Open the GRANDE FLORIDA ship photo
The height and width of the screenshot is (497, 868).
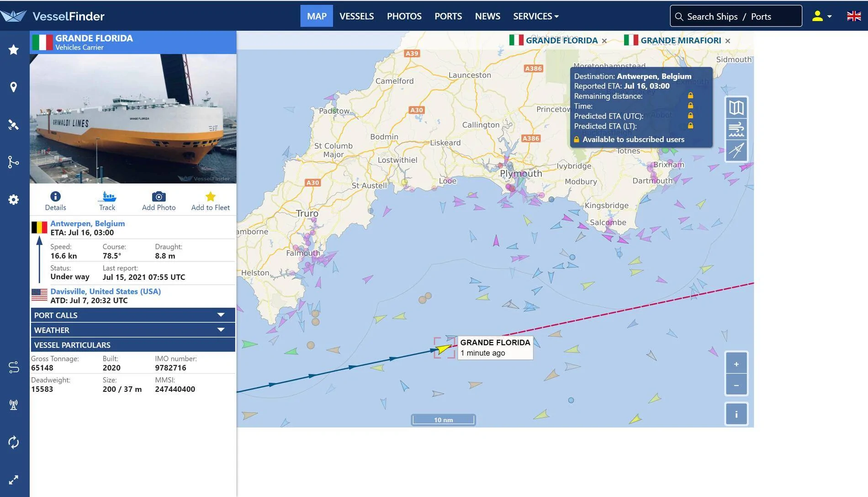point(133,119)
